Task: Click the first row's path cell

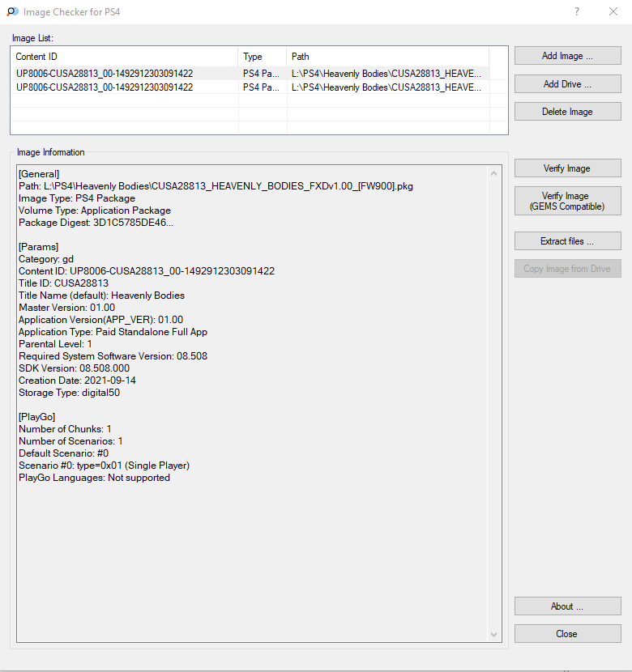Action: tap(386, 74)
